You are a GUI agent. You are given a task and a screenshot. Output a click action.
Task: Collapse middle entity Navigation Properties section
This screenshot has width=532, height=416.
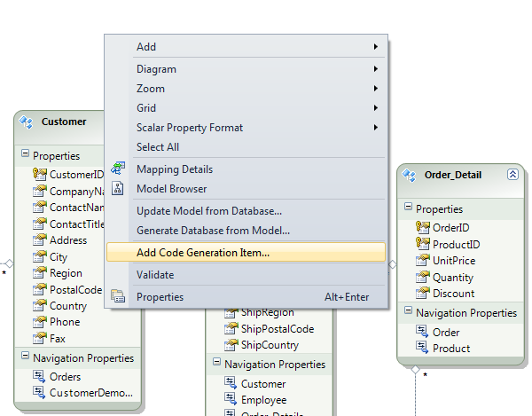(x=216, y=361)
